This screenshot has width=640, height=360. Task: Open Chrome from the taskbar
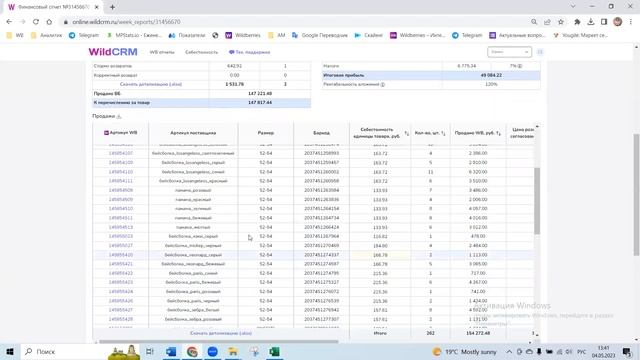point(192,351)
